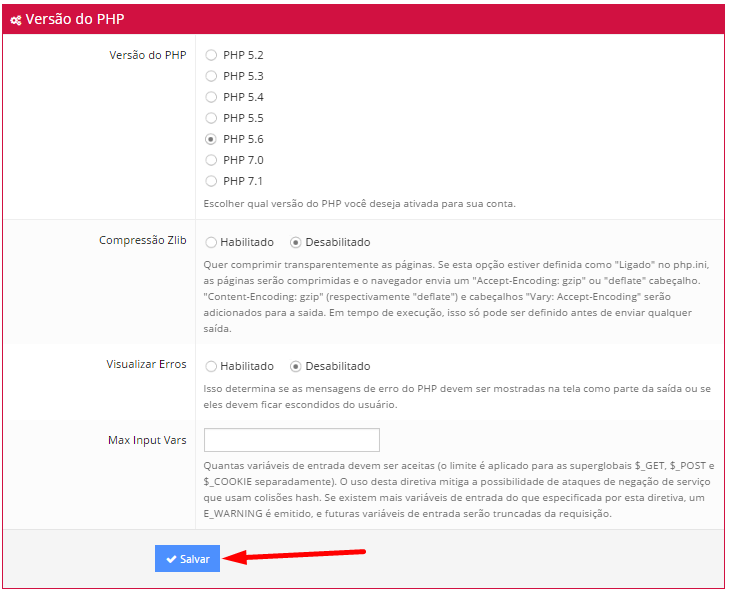The image size is (730, 592).
Task: Click the 'Visualizar Erros' field label
Action: (146, 365)
